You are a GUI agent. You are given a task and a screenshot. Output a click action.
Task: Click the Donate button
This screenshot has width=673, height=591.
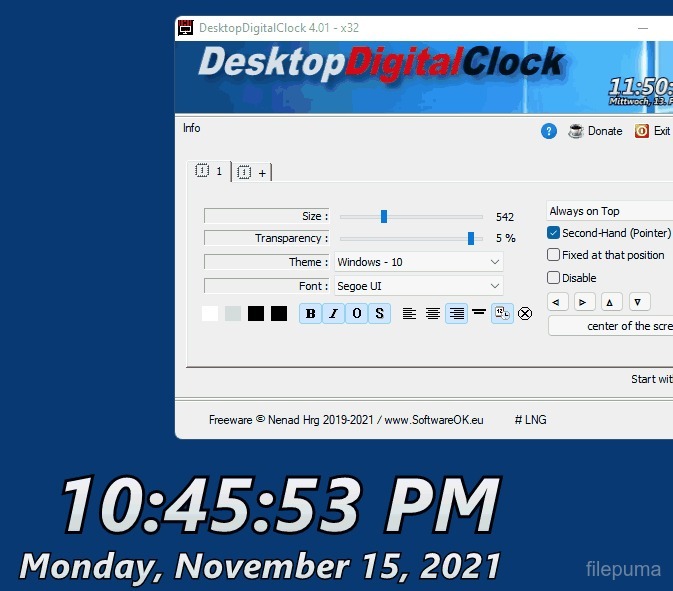click(596, 131)
